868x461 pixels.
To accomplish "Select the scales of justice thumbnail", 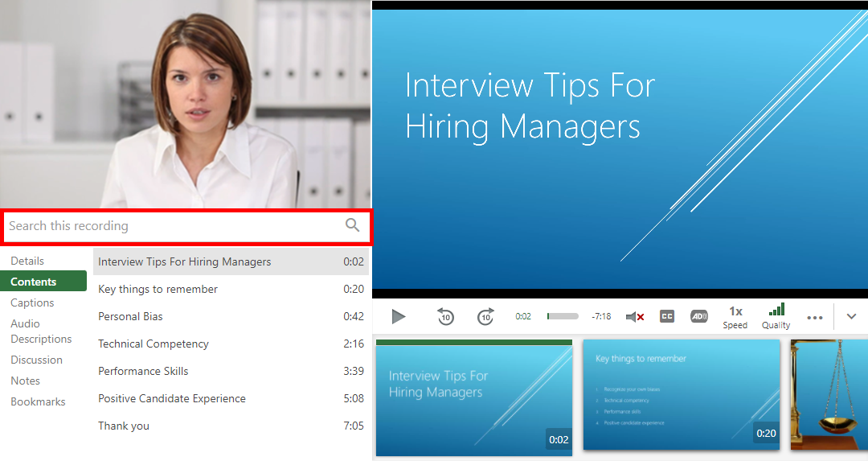I will (829, 395).
